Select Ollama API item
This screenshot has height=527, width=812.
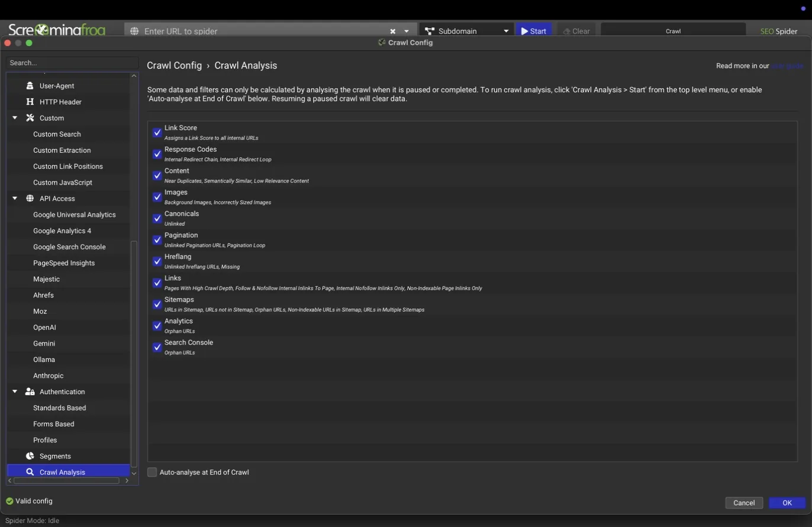coord(44,360)
